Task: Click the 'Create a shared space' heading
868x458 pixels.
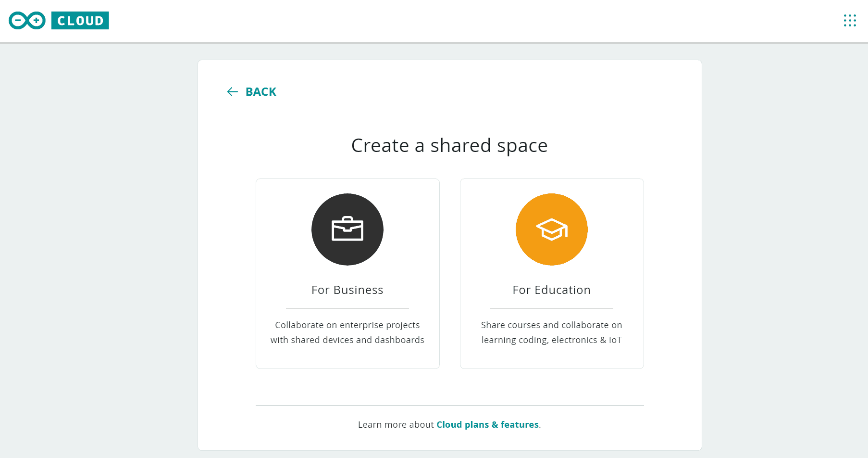Action: [x=449, y=146]
